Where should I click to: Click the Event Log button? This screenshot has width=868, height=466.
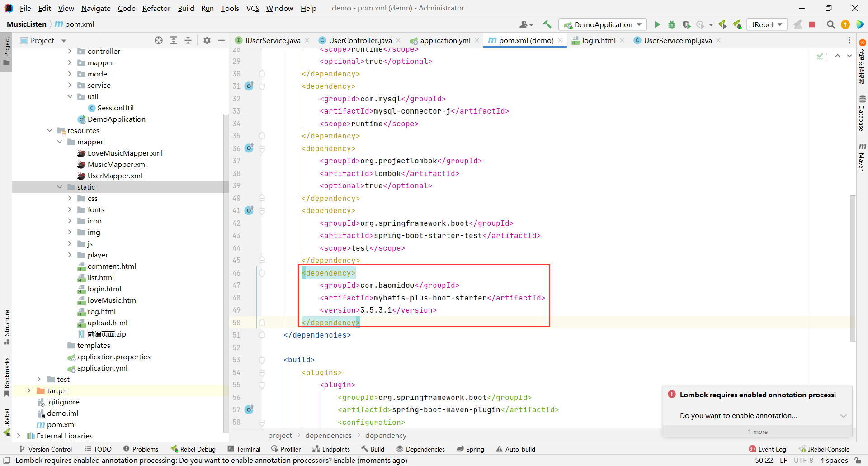[768, 449]
